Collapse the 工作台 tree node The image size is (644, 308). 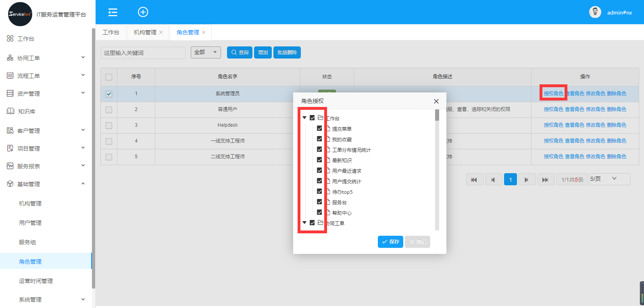[304, 118]
